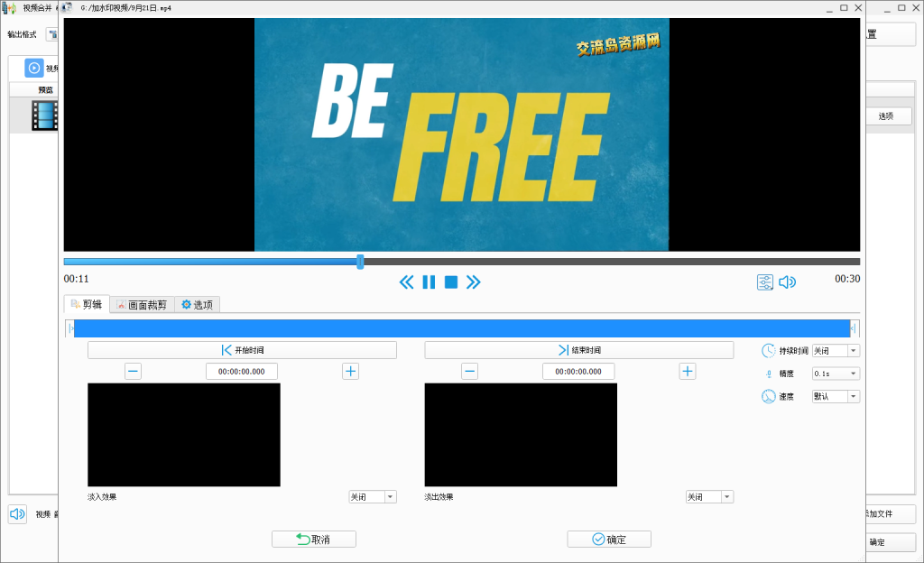
Task: Click the fast-forward double-arrow icon
Action: pos(473,282)
